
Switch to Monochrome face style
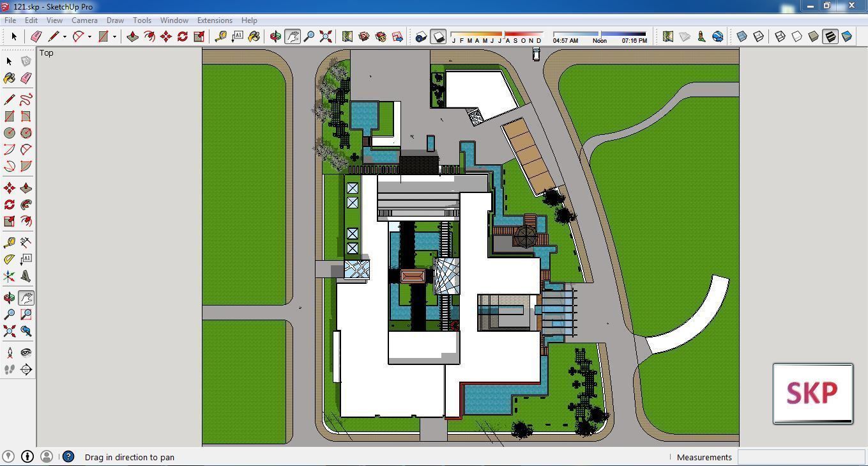(847, 36)
